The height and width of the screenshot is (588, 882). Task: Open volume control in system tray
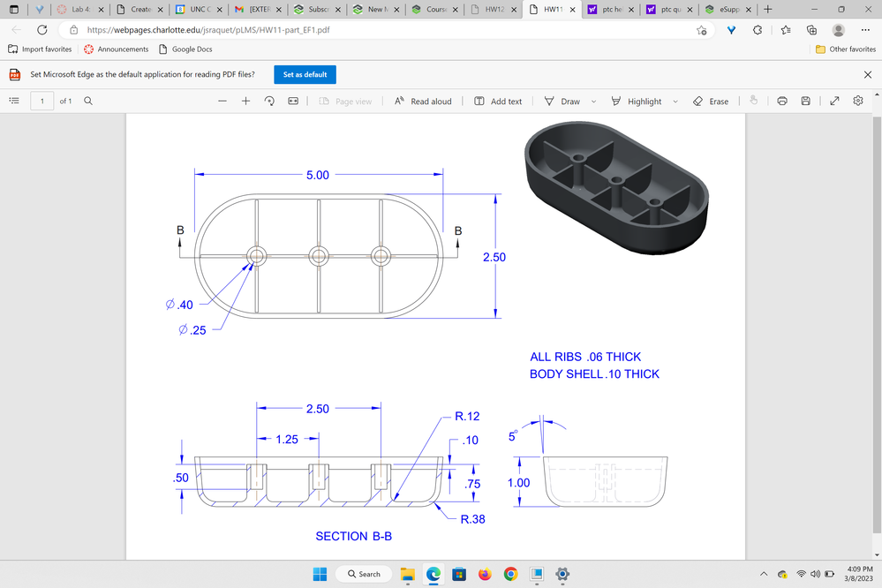pyautogui.click(x=815, y=574)
